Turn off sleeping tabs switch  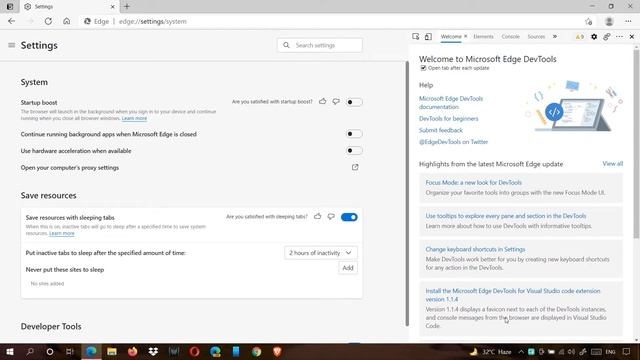coord(349,217)
